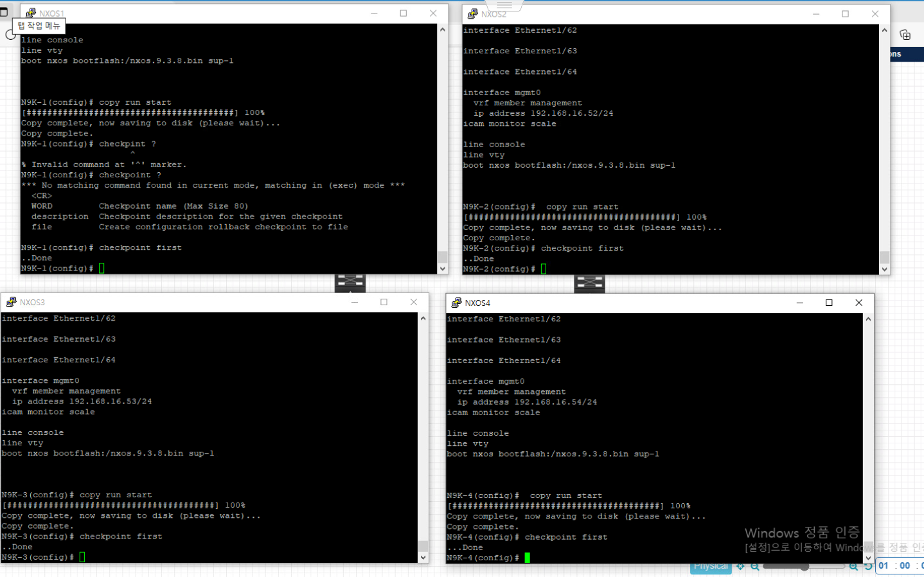Close the NXOS4 PuTTY window

(859, 303)
